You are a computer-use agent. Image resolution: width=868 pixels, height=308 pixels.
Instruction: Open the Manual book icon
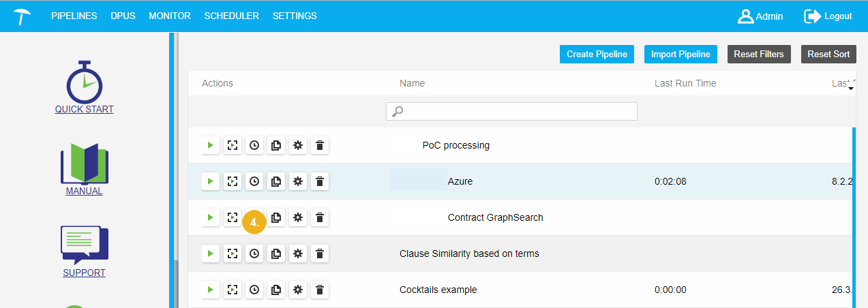[84, 164]
